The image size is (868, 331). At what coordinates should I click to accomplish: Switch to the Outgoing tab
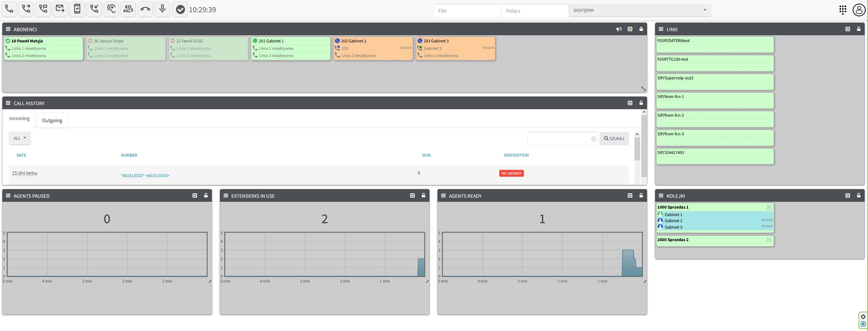coord(52,120)
